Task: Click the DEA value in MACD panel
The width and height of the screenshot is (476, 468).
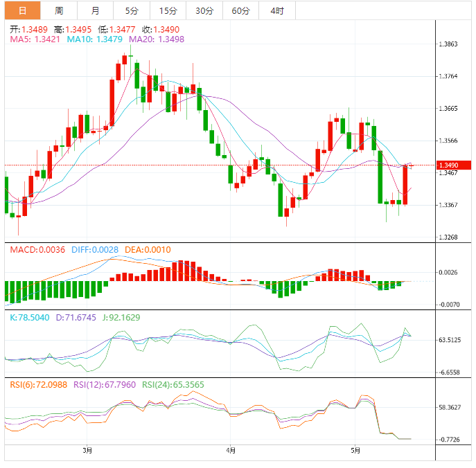Action: click(148, 250)
